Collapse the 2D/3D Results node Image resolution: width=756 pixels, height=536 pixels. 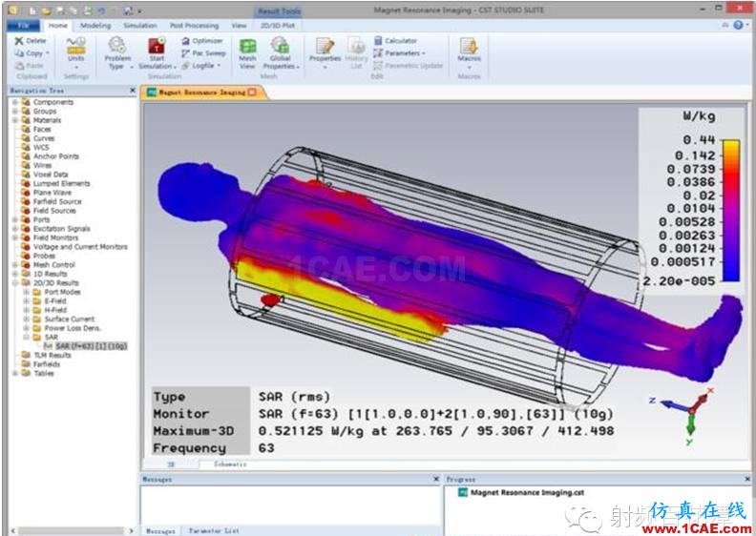(15, 283)
